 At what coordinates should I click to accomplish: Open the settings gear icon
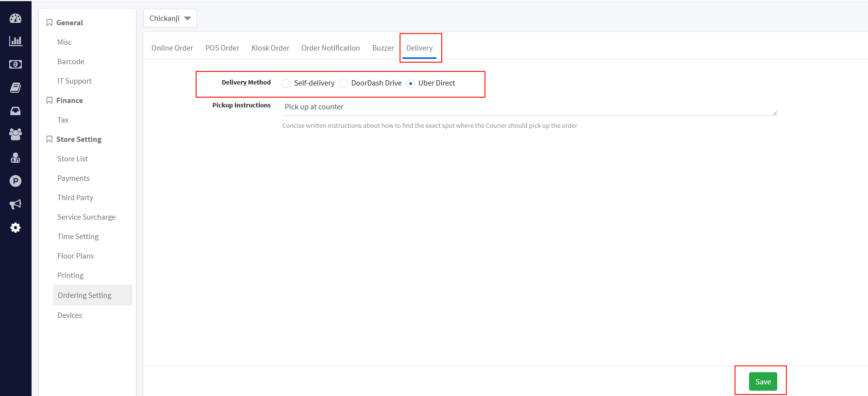tap(16, 227)
